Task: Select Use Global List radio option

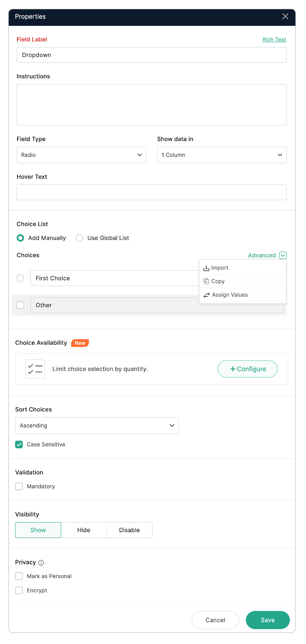Action: (80, 238)
